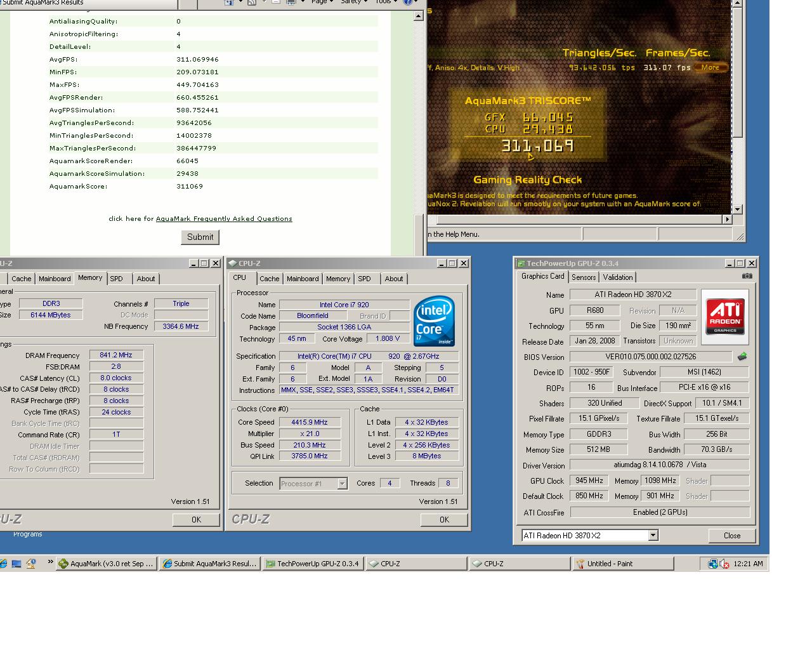
Task: Click Show Desktop quick launch icon
Action: (x=16, y=564)
